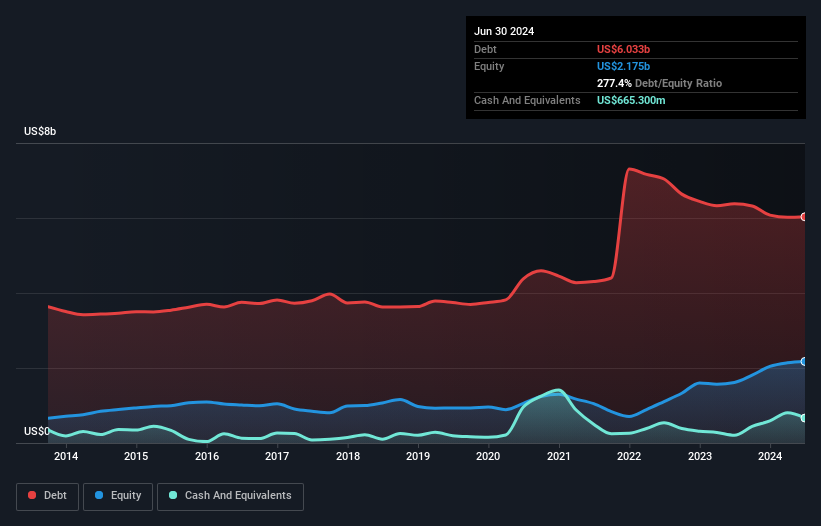Click the 2019 x-axis label
This screenshot has height=526, width=821.
(x=418, y=456)
